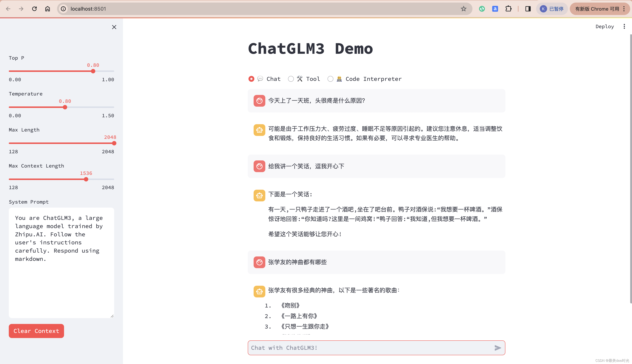Screen dimensions: 632x364
Task: Click user avatar beside 张学友 question
Action: 259,262
